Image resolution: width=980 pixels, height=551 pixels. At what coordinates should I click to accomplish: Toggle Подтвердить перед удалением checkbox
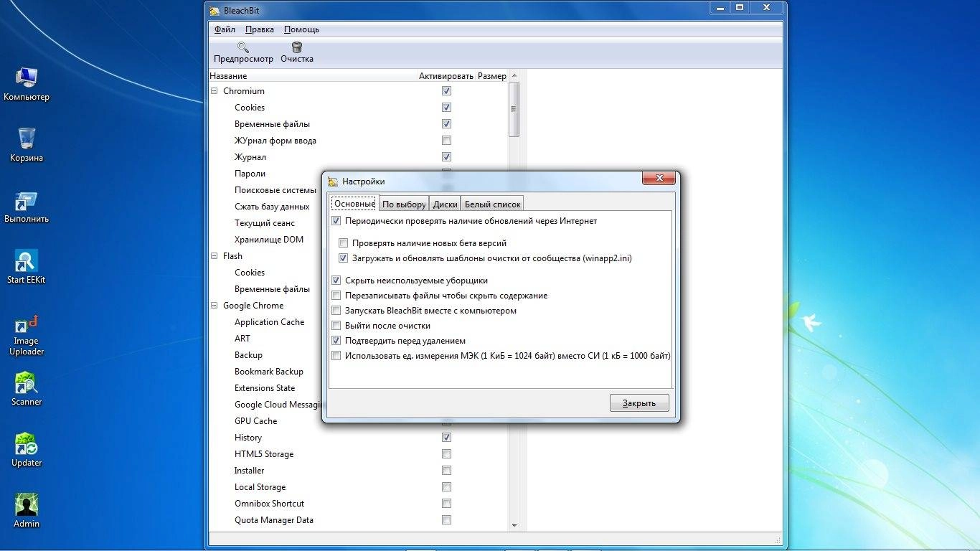pos(336,341)
